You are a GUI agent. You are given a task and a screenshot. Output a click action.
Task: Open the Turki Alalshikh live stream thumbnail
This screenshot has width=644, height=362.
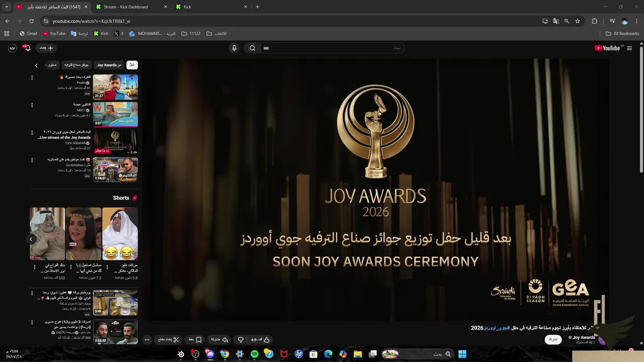115,142
